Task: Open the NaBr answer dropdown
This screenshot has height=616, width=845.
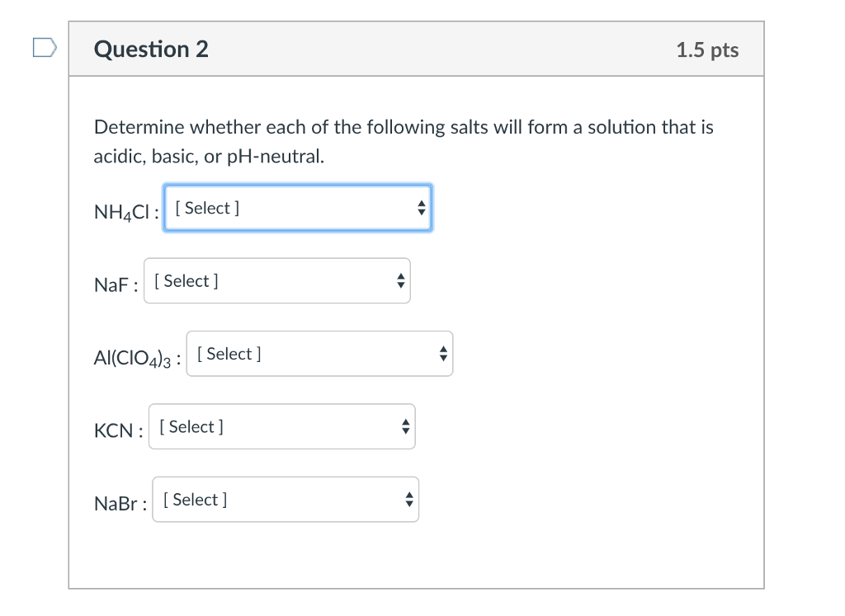Action: (286, 499)
